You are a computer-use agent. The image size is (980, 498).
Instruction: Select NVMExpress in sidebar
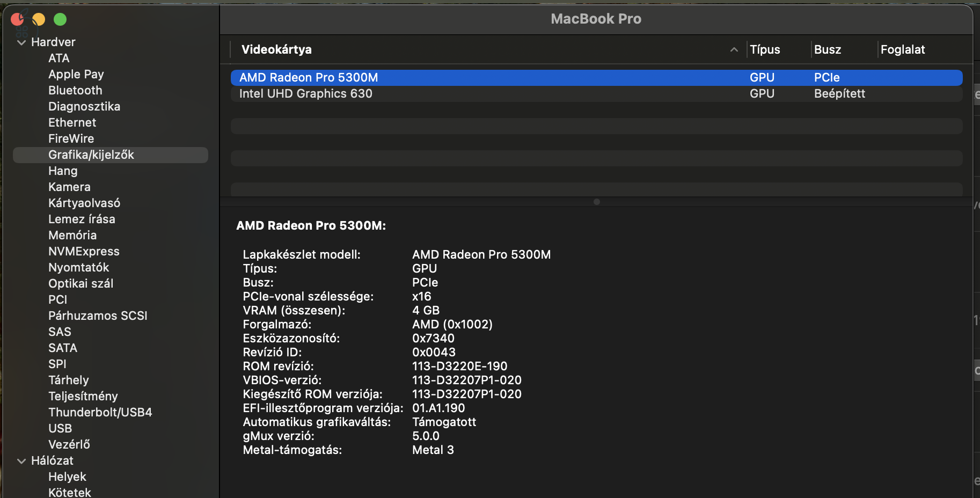click(x=84, y=251)
